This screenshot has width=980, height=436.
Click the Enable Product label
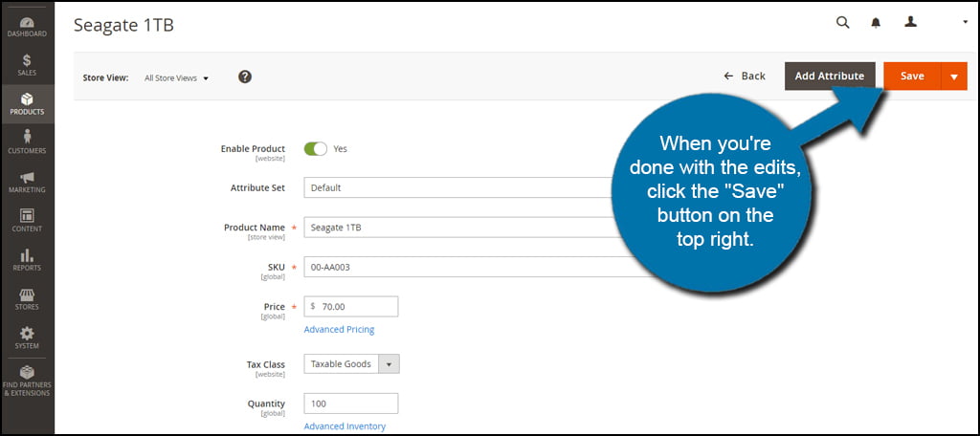tap(253, 148)
